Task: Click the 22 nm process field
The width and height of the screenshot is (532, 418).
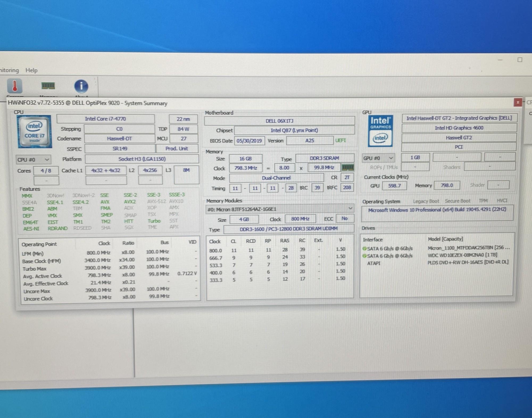Action: pos(183,119)
